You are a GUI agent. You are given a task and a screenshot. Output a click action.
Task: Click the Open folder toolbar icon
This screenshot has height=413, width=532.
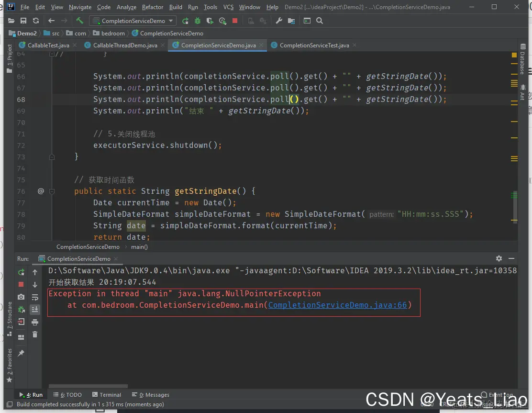pos(11,21)
